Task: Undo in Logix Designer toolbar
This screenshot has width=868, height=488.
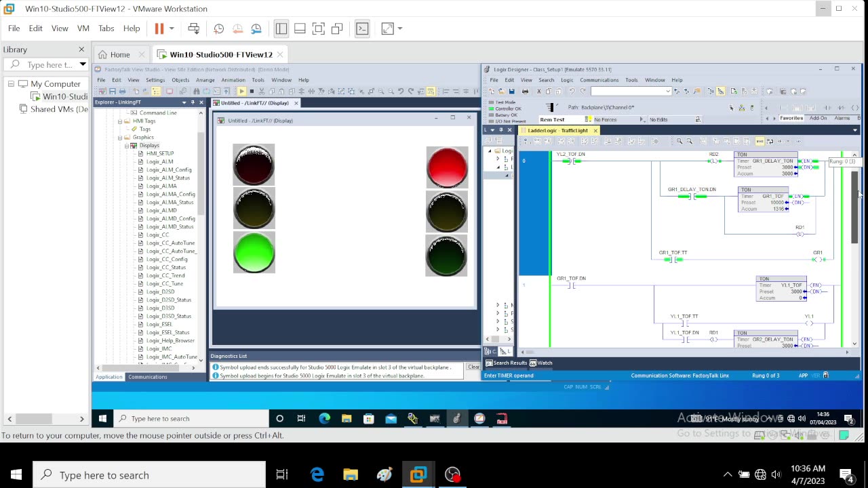Action: (572, 91)
